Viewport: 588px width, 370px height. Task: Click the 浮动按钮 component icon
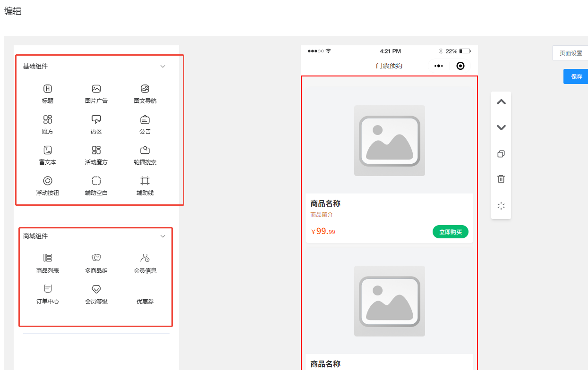coord(47,185)
